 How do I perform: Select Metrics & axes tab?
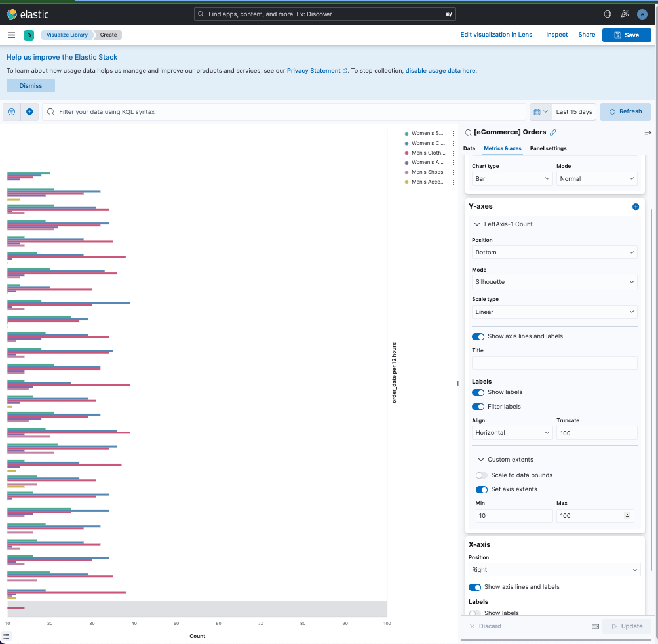(502, 148)
